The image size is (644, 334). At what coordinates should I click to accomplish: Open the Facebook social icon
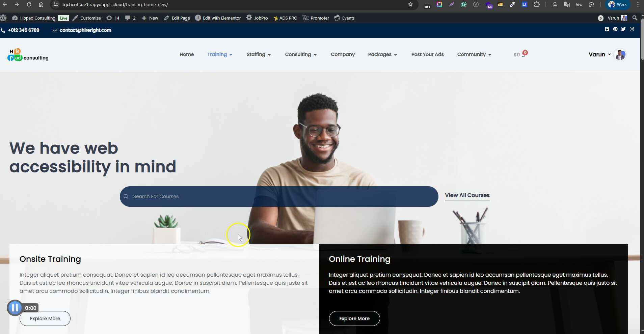(x=607, y=29)
